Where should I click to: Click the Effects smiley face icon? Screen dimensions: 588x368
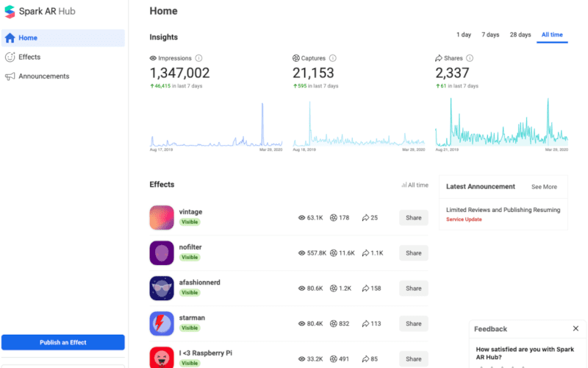10,57
